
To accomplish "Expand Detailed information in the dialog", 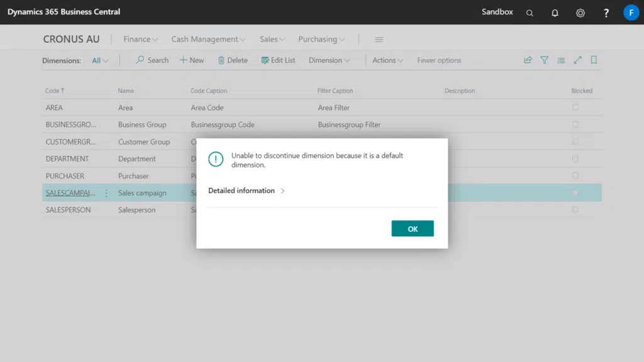I will [x=247, y=190].
